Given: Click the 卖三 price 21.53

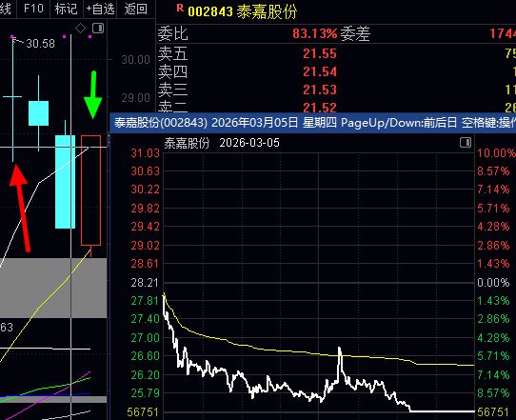Looking at the screenshot, I should 320,90.
